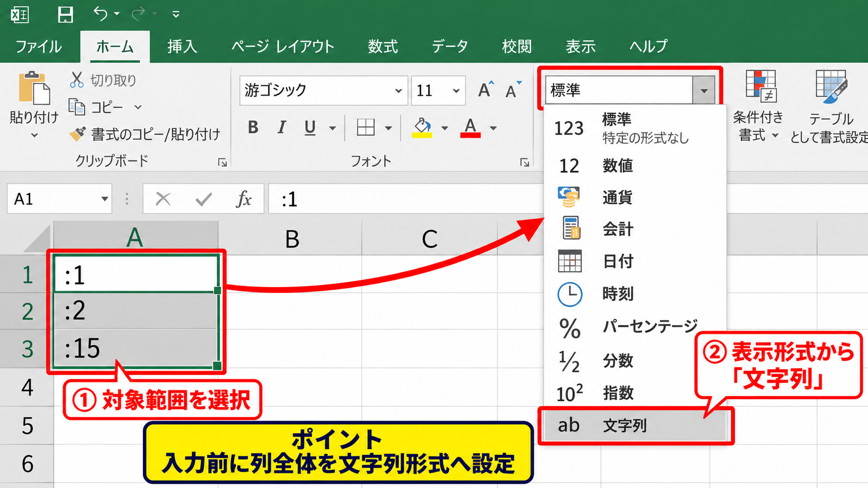
Task: Apply the red font color A
Action: (470, 127)
